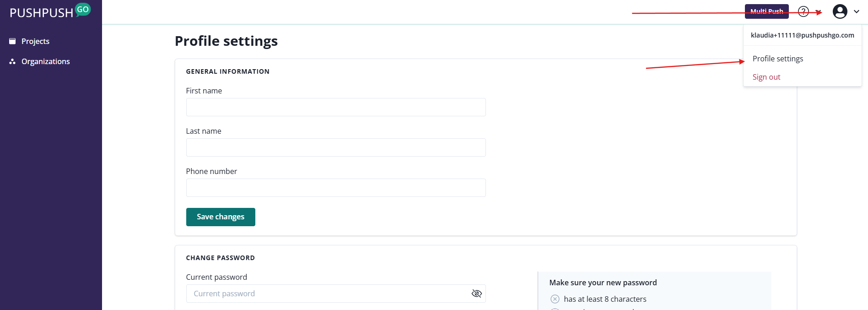Viewport: 868px width, 310px height.
Task: Click the Current password field
Action: [x=327, y=294]
